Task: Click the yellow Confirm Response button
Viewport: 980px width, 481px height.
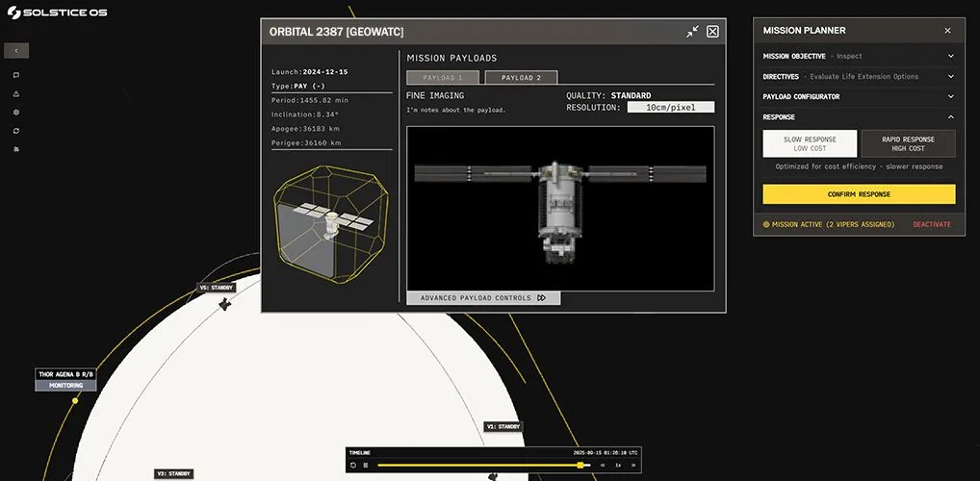Action: point(859,194)
